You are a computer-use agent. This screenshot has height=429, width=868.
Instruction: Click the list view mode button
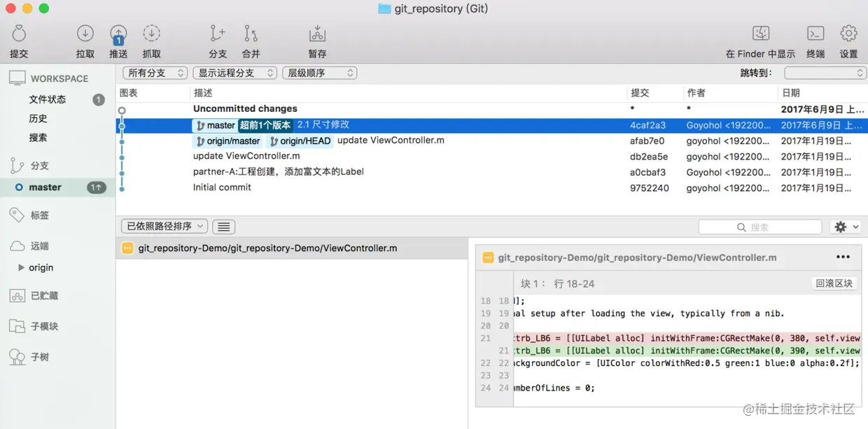click(224, 227)
